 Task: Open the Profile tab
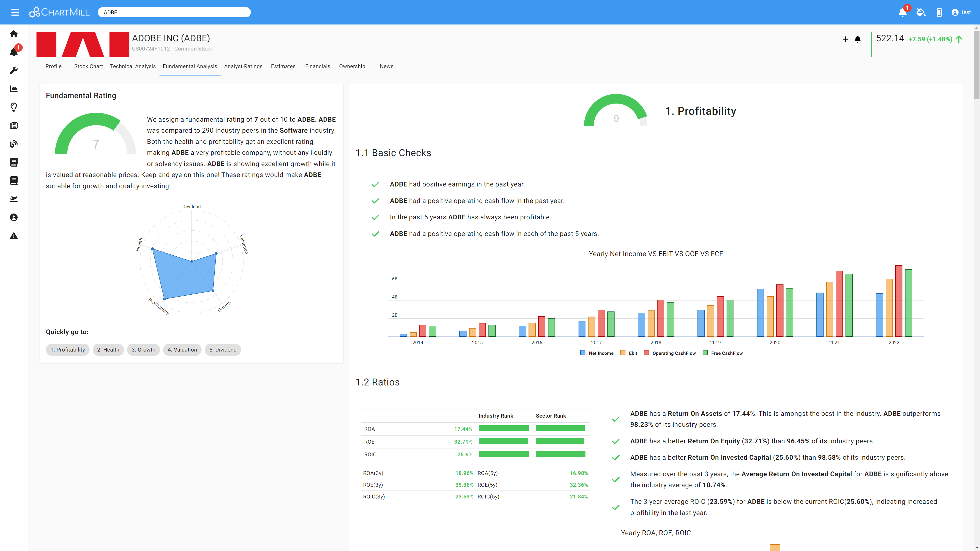53,66
